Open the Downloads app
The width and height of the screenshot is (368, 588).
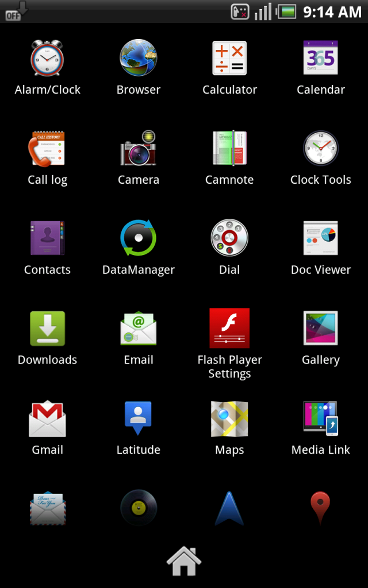47,328
